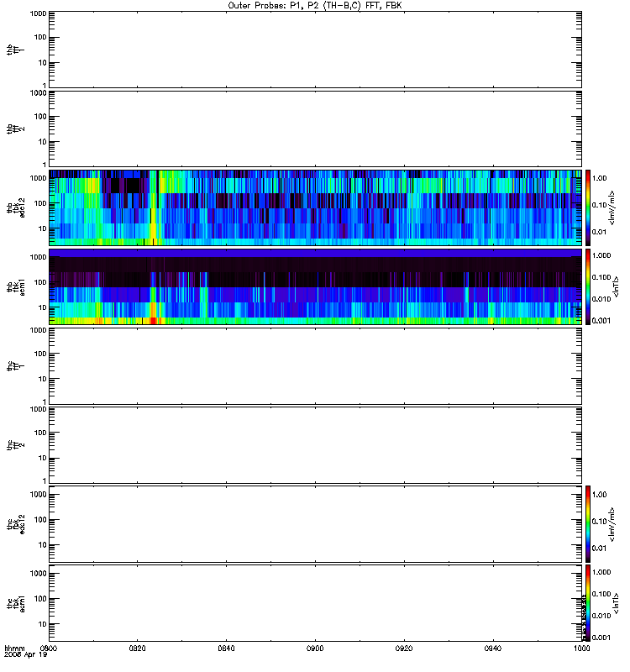Screen dimensions: 630x672
Task: Click the '0.001' value on thb scm1 color bar
Action: (601, 321)
